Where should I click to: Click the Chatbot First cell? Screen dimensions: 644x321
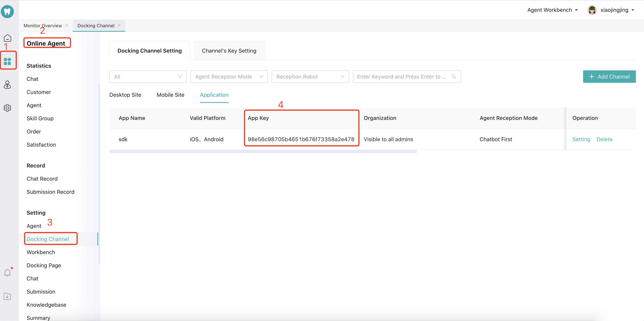point(496,139)
